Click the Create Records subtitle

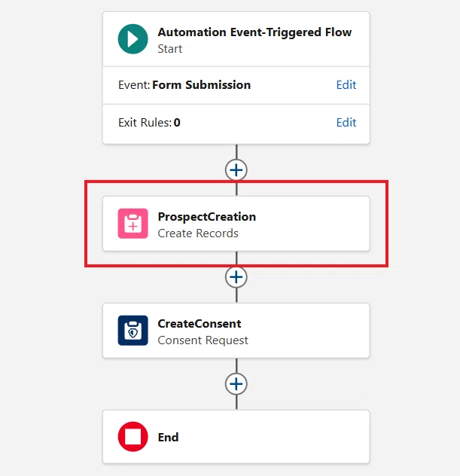pyautogui.click(x=198, y=233)
